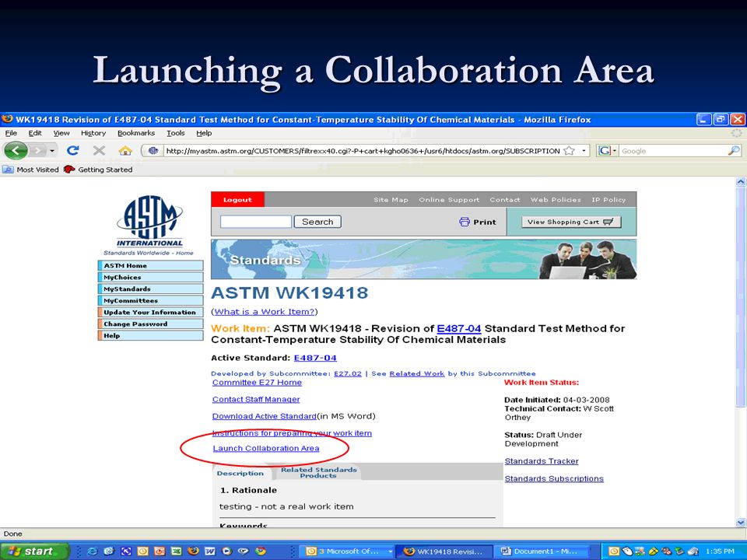This screenshot has width=747, height=560.
Task: Reload the page with the refresh icon
Action: pos(73,150)
